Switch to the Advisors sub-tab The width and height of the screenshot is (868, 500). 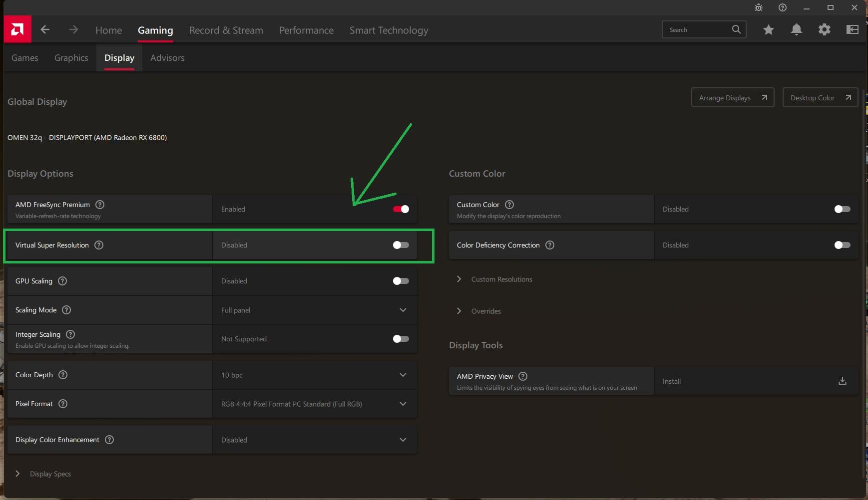pos(167,57)
